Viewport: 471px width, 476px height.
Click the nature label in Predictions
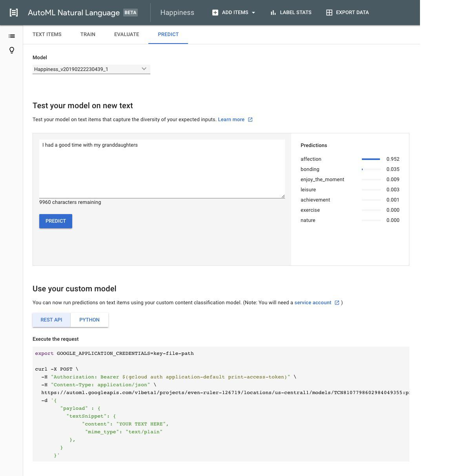pyautogui.click(x=308, y=220)
